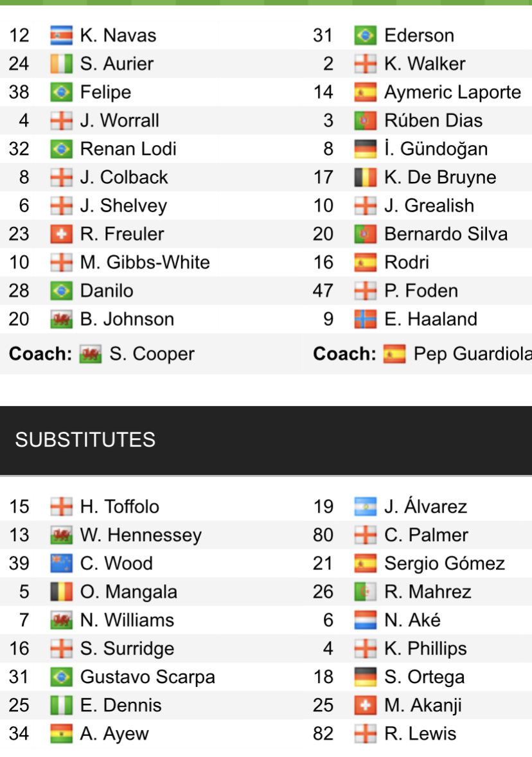
Task: Click the New Zealand flag beside C. Wood
Action: click(x=62, y=564)
